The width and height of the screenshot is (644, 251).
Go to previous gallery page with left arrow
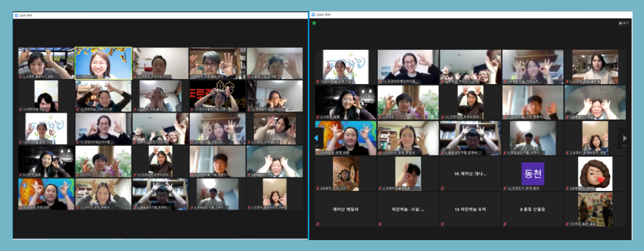point(316,138)
